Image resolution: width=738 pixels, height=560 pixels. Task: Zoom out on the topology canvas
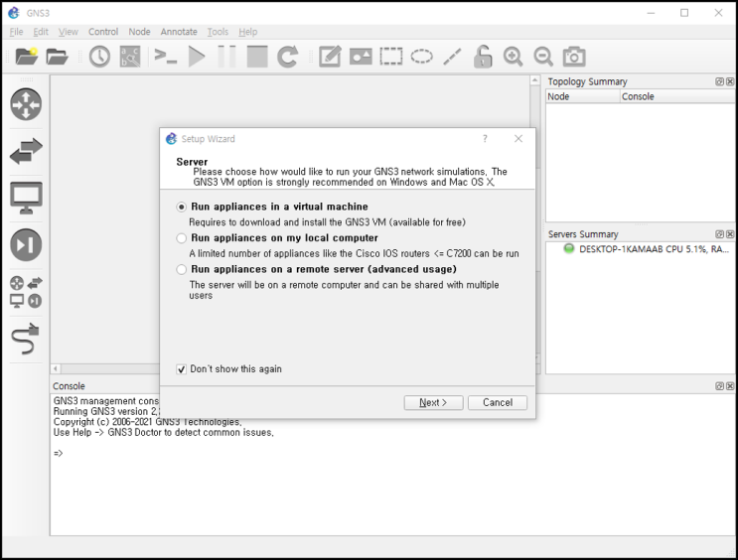tap(543, 57)
